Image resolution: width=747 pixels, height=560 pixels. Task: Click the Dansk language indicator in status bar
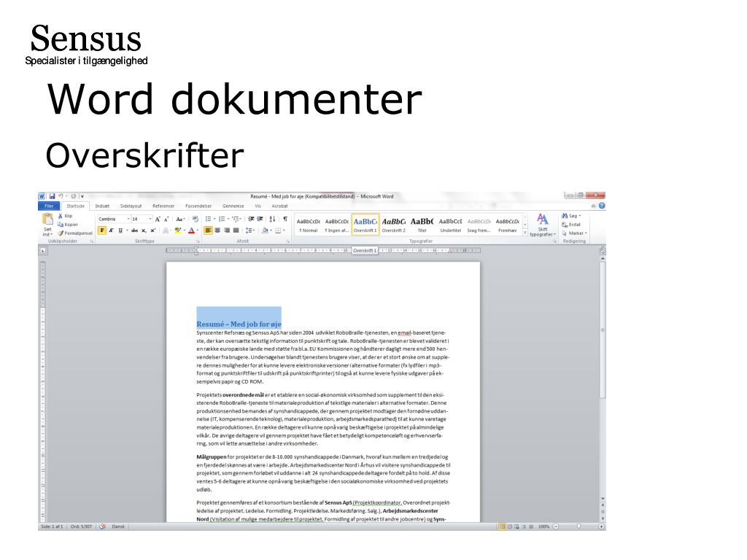118,526
